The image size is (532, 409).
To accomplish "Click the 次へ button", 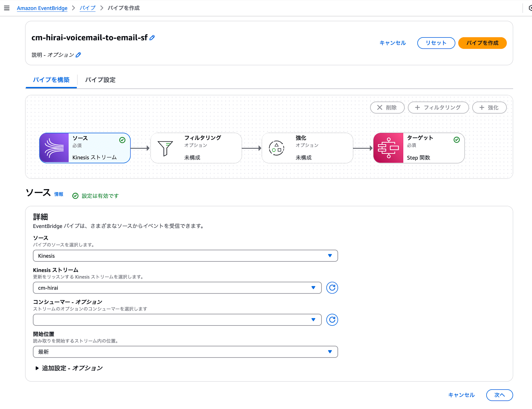I will pyautogui.click(x=500, y=395).
